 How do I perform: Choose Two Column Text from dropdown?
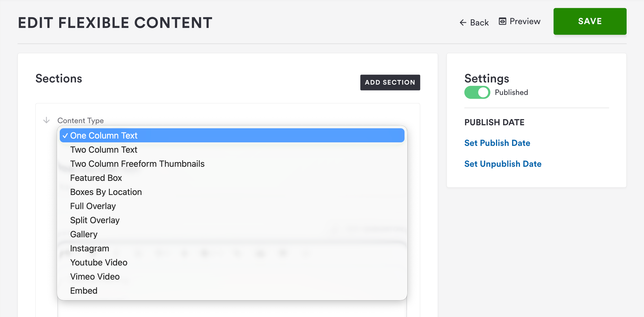[x=104, y=150]
